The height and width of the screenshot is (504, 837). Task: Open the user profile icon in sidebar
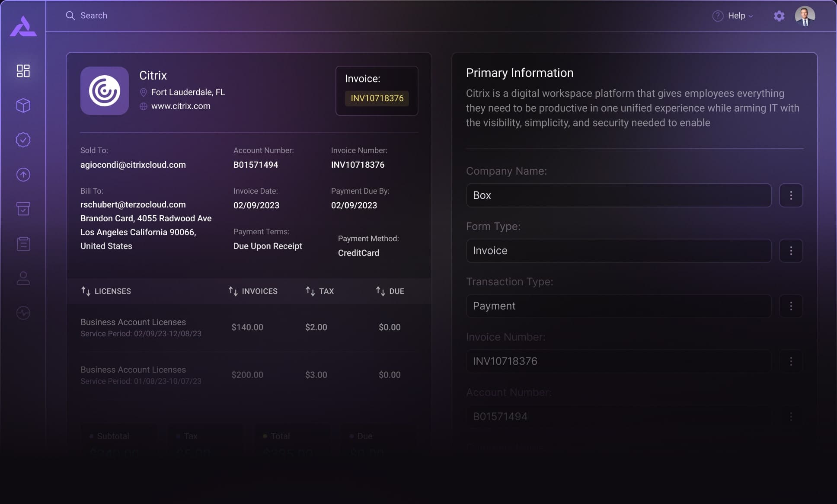pos(23,278)
